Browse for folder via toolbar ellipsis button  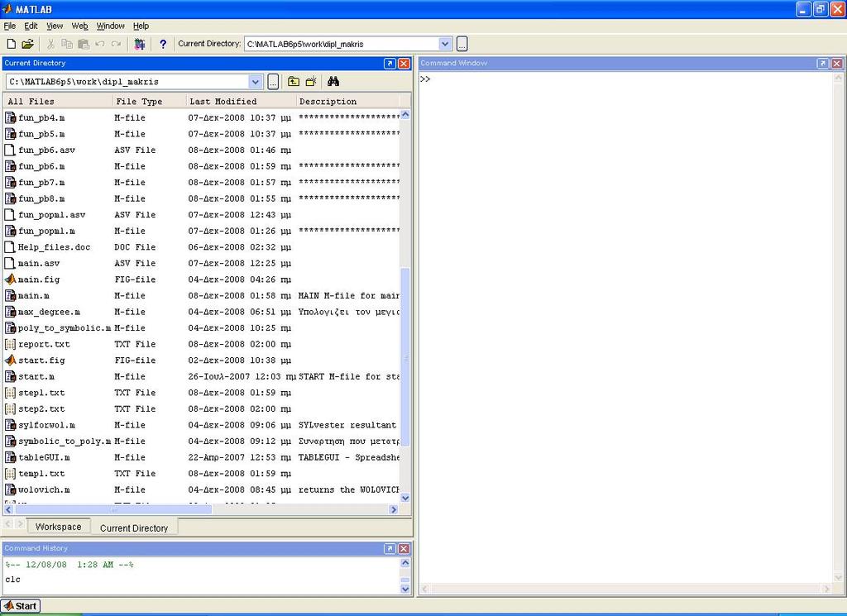pos(462,44)
